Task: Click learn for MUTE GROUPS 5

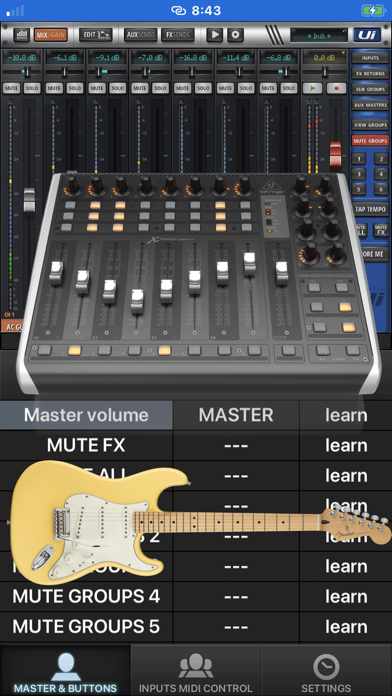Action: (x=346, y=626)
